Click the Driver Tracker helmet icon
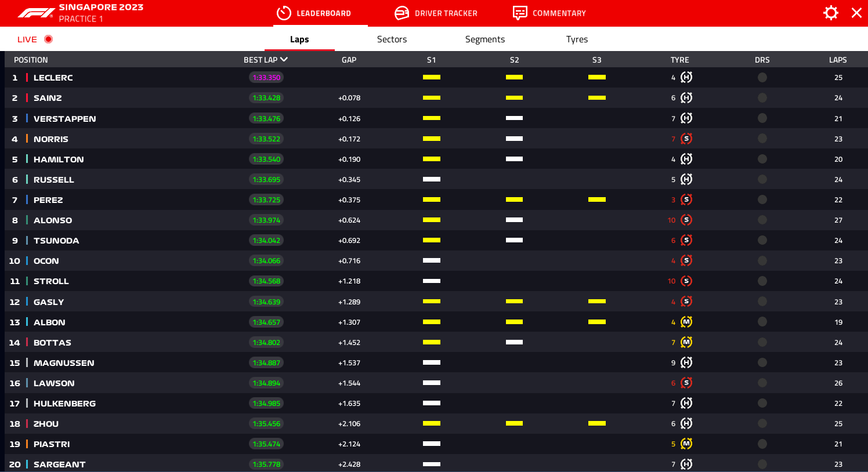Viewport: 868px width, 472px height. click(402, 13)
